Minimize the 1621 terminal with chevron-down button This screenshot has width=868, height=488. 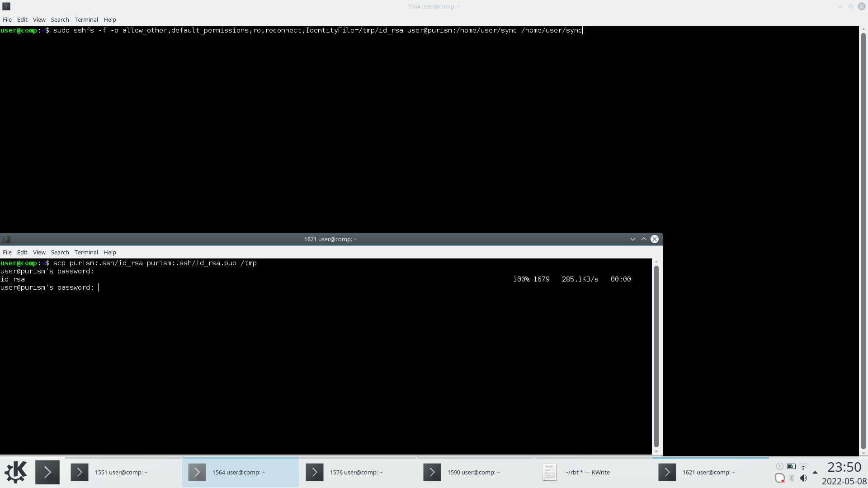pyautogui.click(x=632, y=239)
